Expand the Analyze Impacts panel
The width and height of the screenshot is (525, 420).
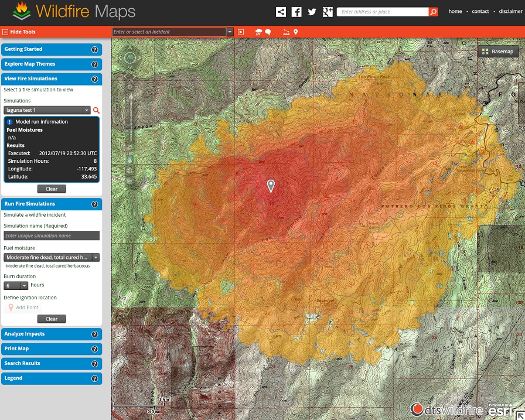pos(52,334)
